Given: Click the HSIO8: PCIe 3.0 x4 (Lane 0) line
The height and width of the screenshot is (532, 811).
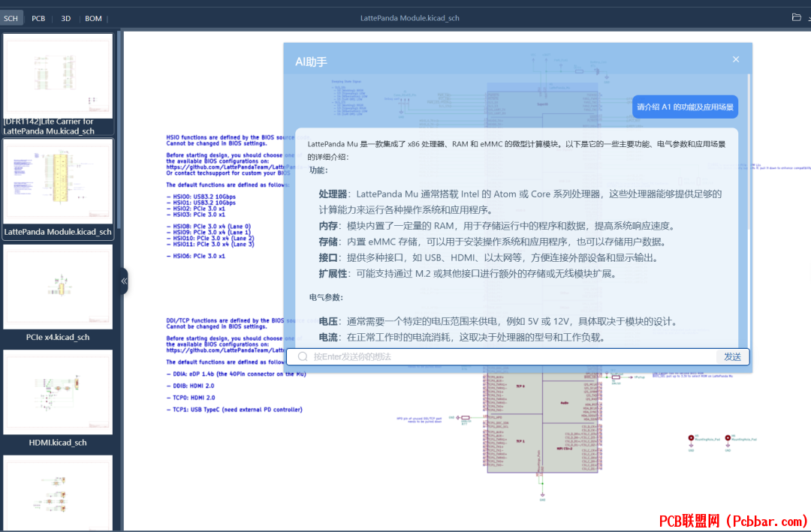Looking at the screenshot, I should pyautogui.click(x=209, y=227).
